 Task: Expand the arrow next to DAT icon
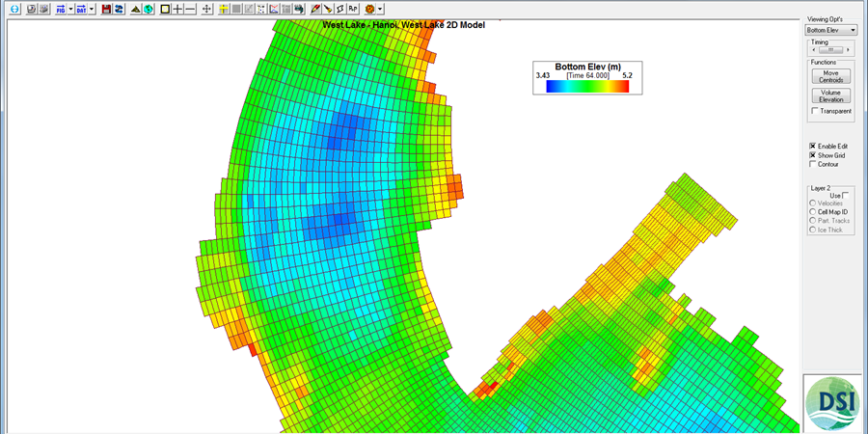[92, 9]
